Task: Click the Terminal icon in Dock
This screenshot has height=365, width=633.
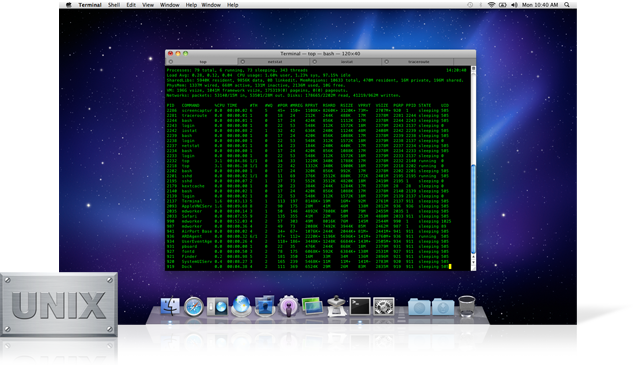Action: click(360, 306)
